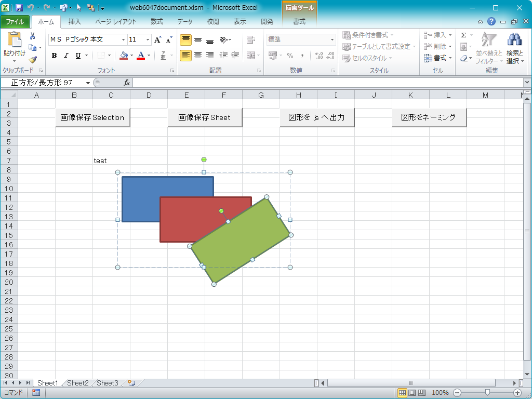
Task: Toggle Italic formatting
Action: pos(66,56)
